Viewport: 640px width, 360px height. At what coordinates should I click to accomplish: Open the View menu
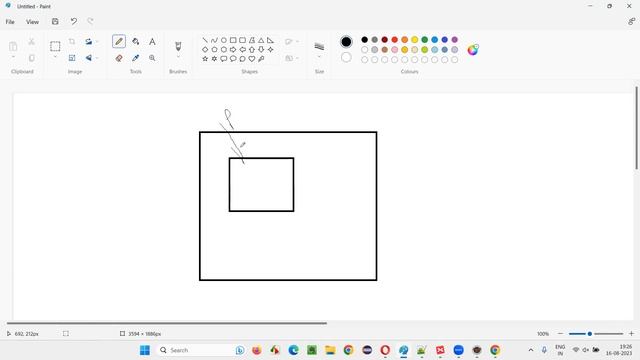[32, 22]
